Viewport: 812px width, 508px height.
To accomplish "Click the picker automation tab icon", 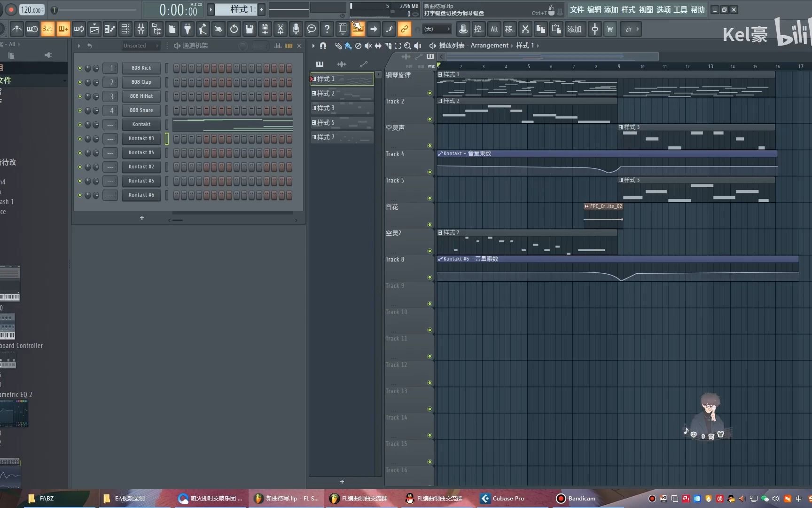I will (363, 64).
